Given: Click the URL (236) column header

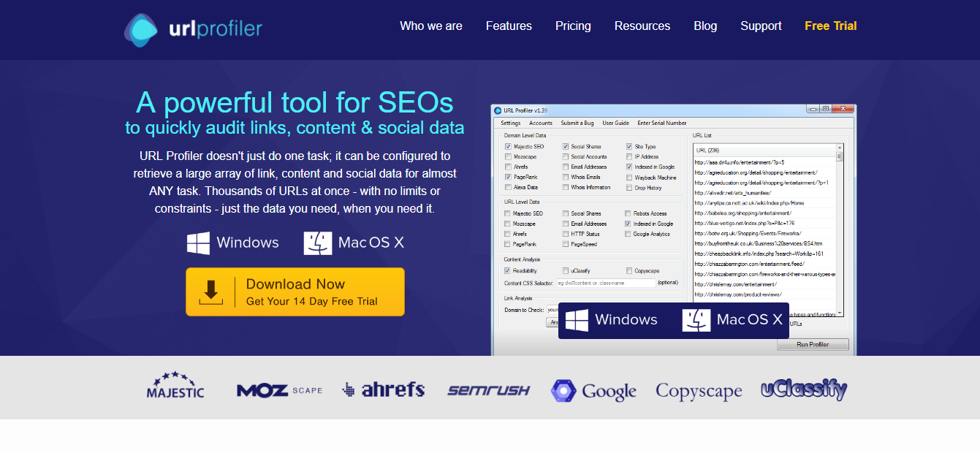Looking at the screenshot, I should [764, 150].
